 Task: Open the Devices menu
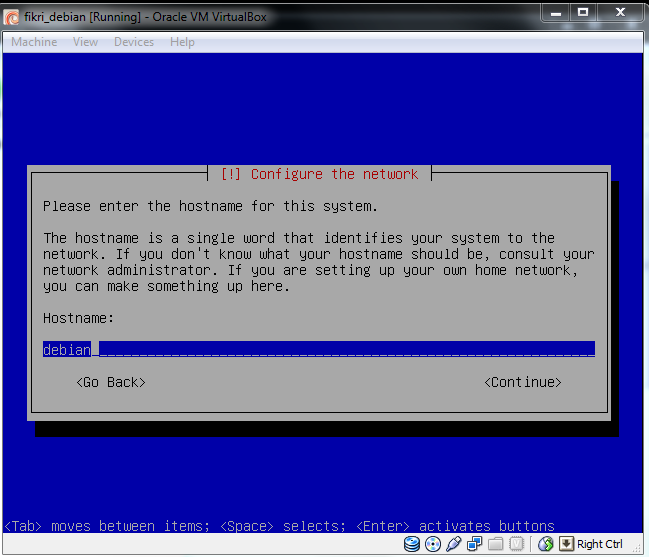click(x=134, y=42)
